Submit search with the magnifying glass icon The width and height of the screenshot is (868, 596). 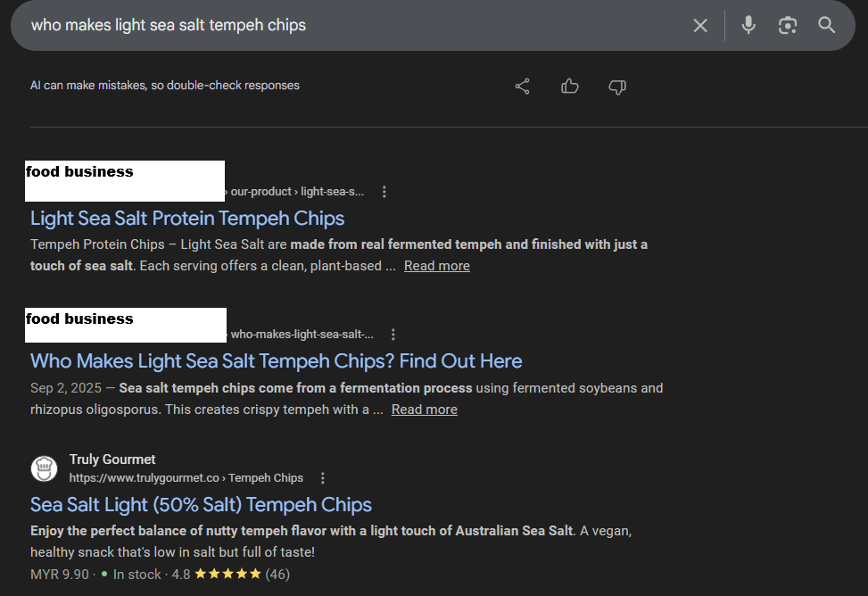pos(827,25)
